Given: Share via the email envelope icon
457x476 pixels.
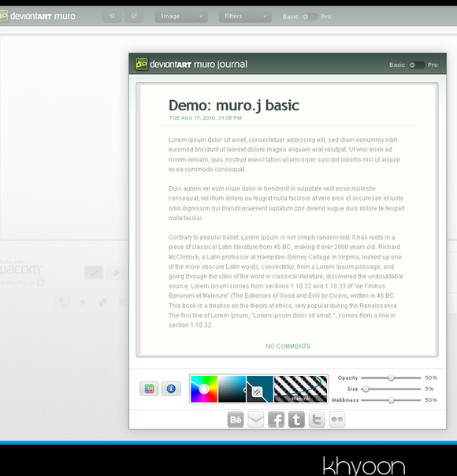Looking at the screenshot, I should 256,420.
